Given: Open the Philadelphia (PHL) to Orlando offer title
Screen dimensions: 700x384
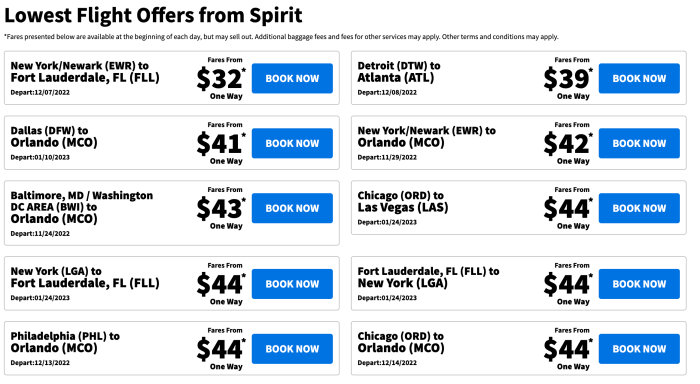Looking at the screenshot, I should click(x=65, y=342).
